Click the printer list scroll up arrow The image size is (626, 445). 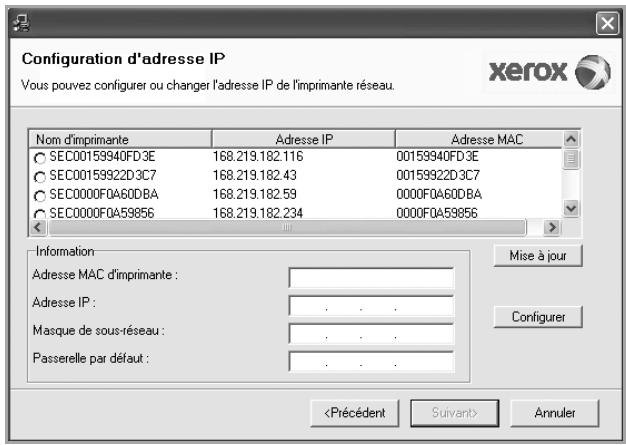click(571, 139)
